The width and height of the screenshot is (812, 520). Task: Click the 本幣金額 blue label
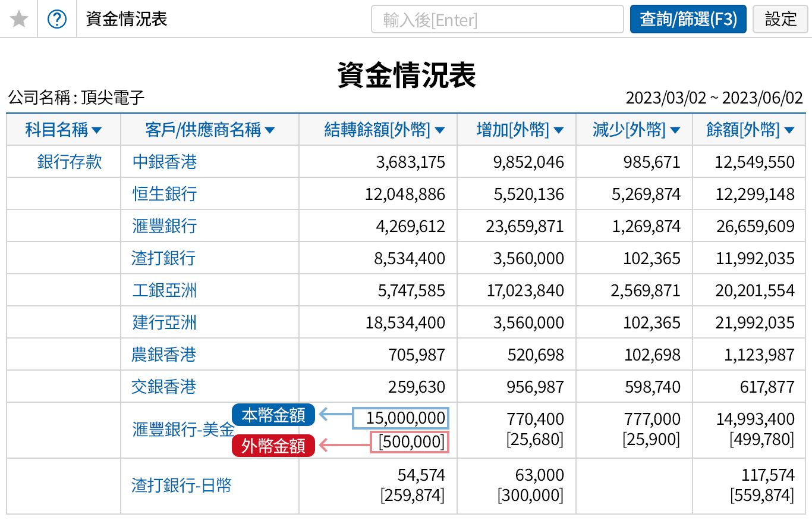click(273, 415)
